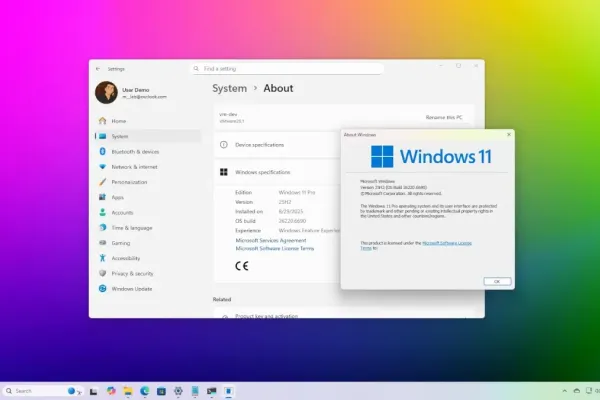The image size is (600, 400).
Task: Click the OS build number value
Action: pos(292,221)
